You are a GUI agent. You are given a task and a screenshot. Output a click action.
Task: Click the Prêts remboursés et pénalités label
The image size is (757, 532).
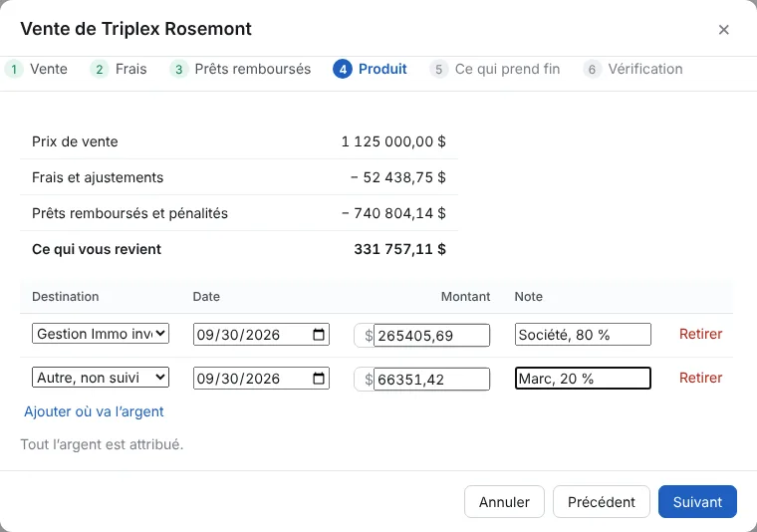click(129, 213)
